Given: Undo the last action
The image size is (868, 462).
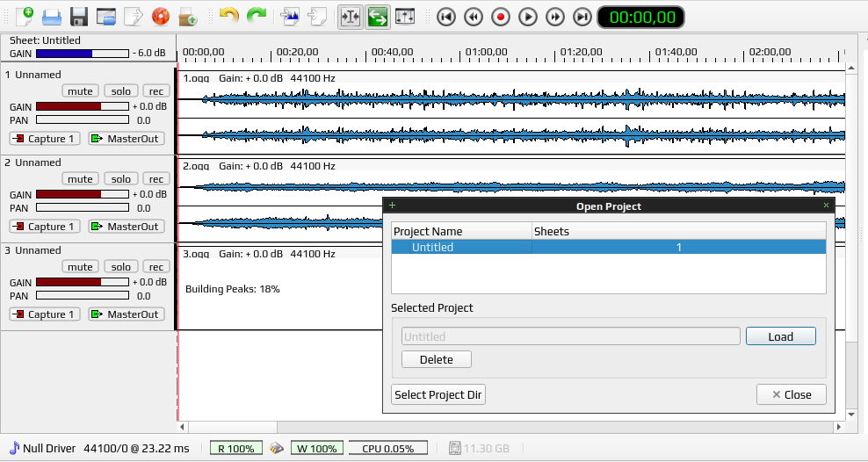Looking at the screenshot, I should tap(228, 16).
